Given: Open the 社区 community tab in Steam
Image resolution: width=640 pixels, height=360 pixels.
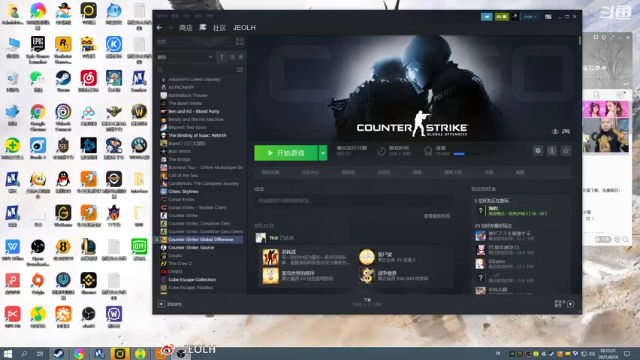Looking at the screenshot, I should coord(219,28).
